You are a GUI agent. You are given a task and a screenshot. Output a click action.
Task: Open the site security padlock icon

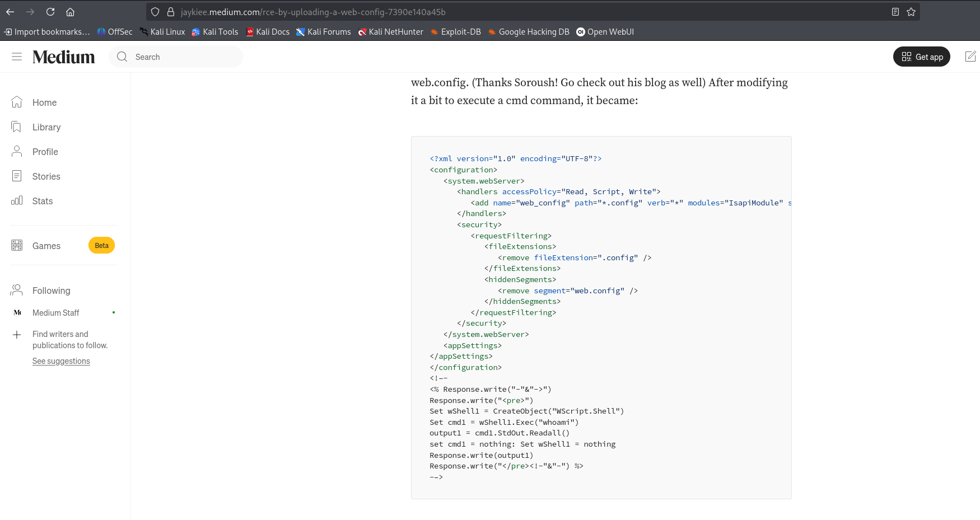(x=171, y=12)
